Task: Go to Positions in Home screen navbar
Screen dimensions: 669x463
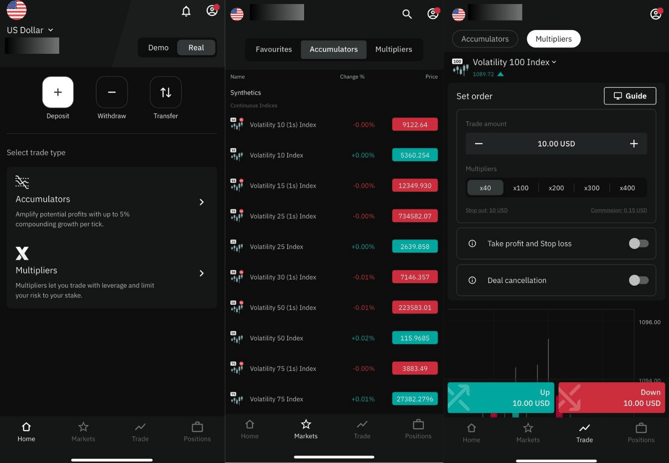Action: coord(197,431)
